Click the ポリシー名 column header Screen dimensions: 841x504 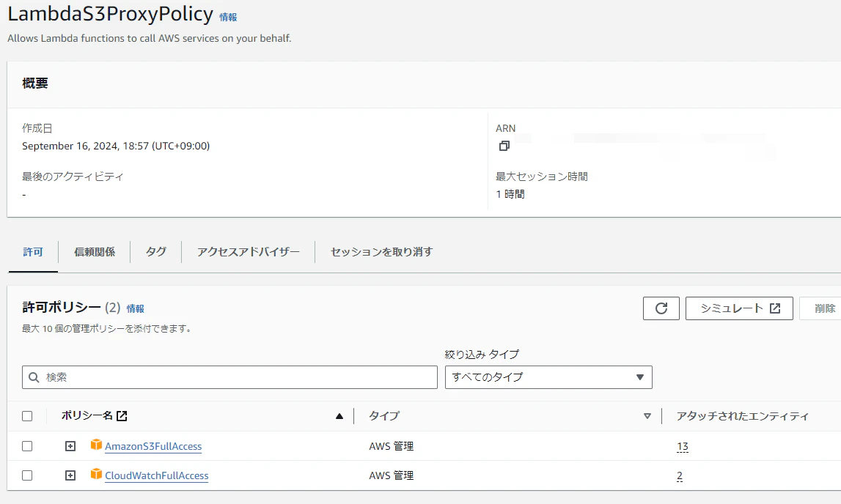87,415
